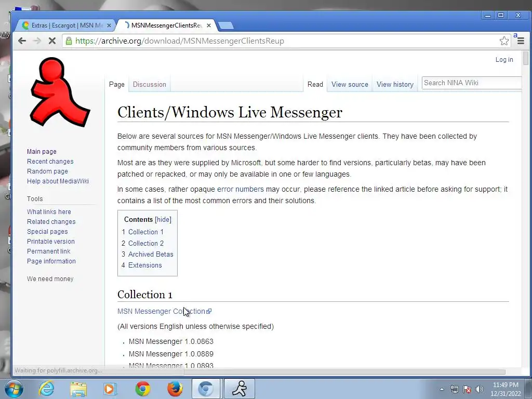Open Related changes link
Screen dimensions: 532x399
tap(51, 221)
